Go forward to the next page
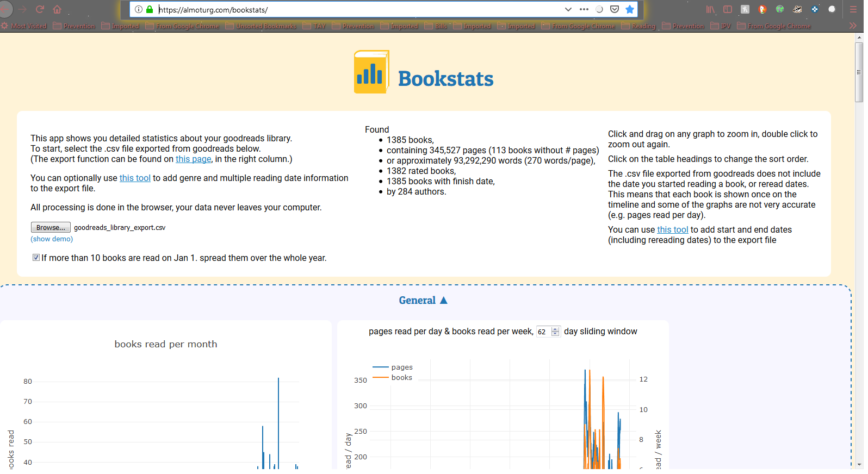The image size is (868, 474). [x=22, y=9]
